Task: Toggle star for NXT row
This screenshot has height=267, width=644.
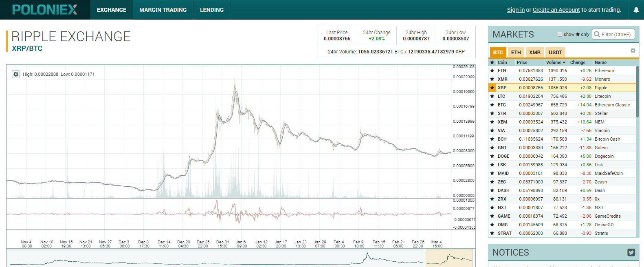Action: [492, 207]
